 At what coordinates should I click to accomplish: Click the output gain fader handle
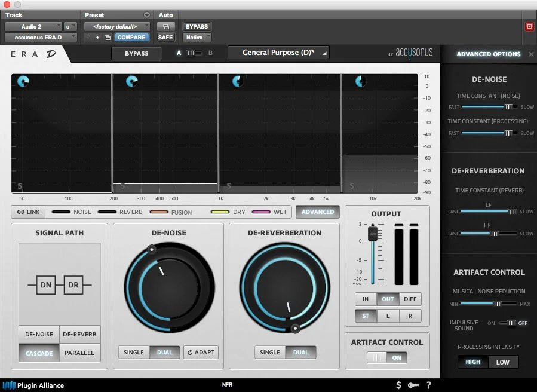tap(373, 234)
